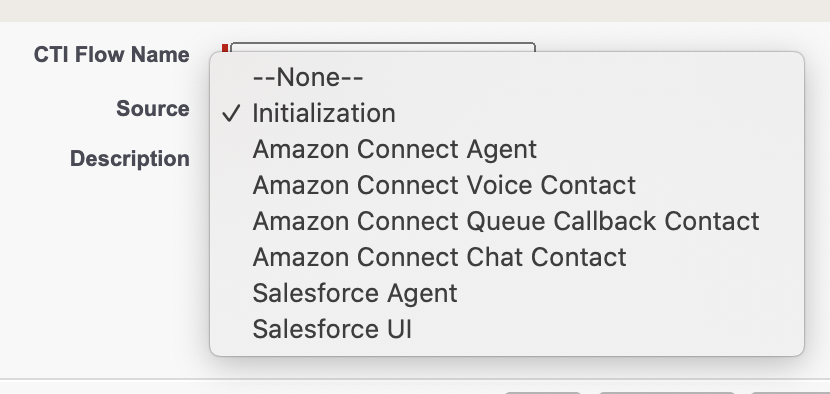Focus the CTI Flow Name text box

coord(383,47)
